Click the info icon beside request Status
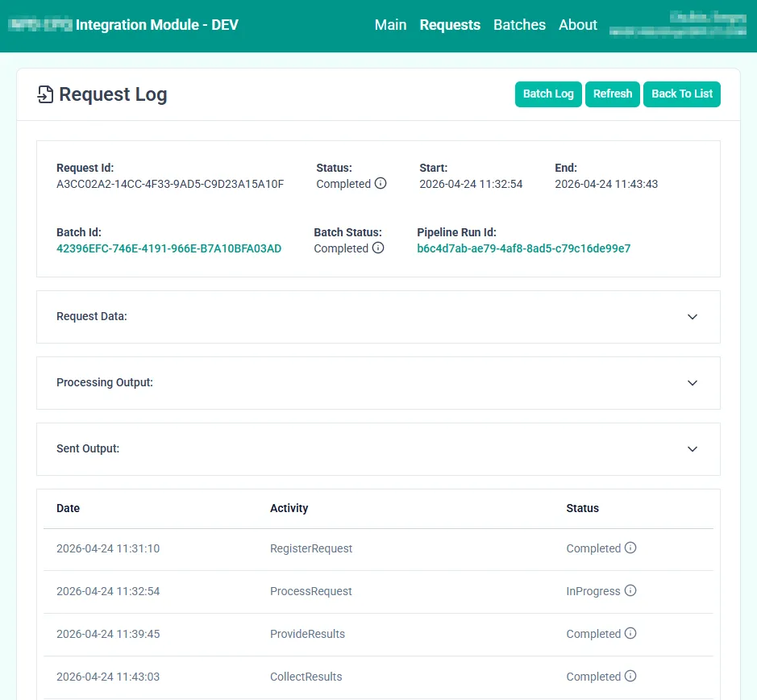The height and width of the screenshot is (700, 757). click(x=381, y=184)
